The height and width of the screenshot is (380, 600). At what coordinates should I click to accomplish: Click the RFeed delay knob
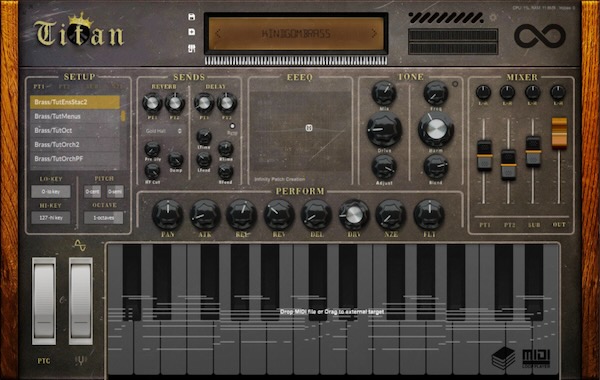226,172
